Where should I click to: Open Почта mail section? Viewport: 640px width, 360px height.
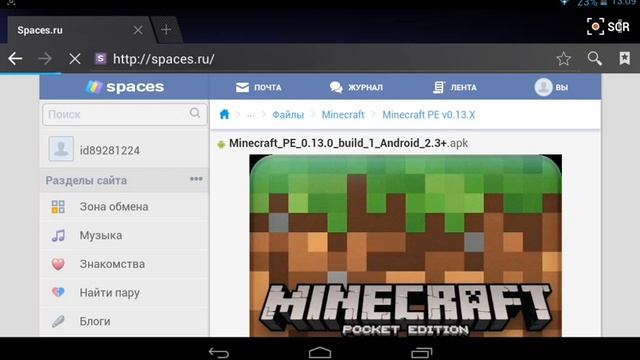click(258, 87)
